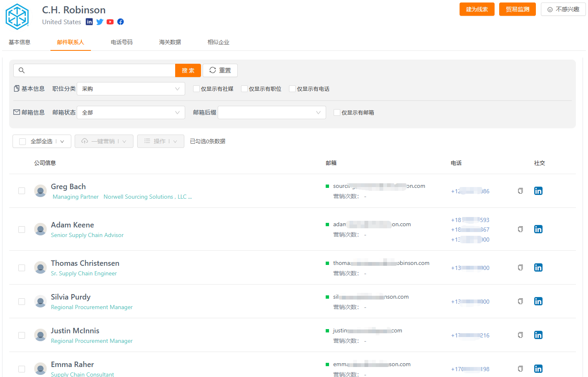Open C.H. Robinson YouTube channel icon
This screenshot has width=588, height=377.
tap(110, 22)
